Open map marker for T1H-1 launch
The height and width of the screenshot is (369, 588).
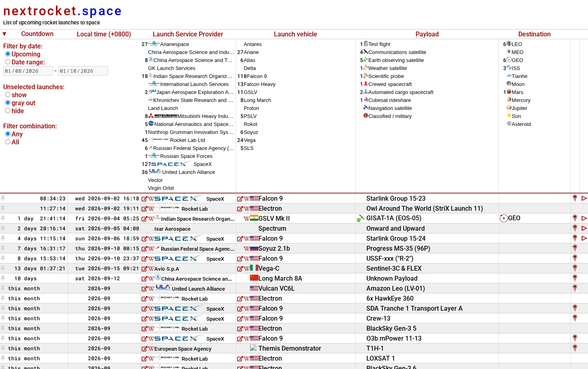point(575,348)
